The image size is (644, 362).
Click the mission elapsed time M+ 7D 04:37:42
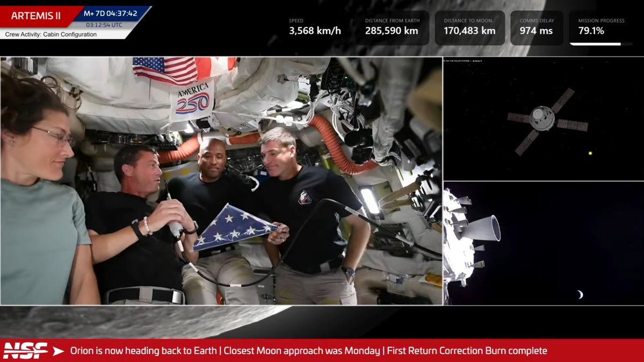point(110,13)
